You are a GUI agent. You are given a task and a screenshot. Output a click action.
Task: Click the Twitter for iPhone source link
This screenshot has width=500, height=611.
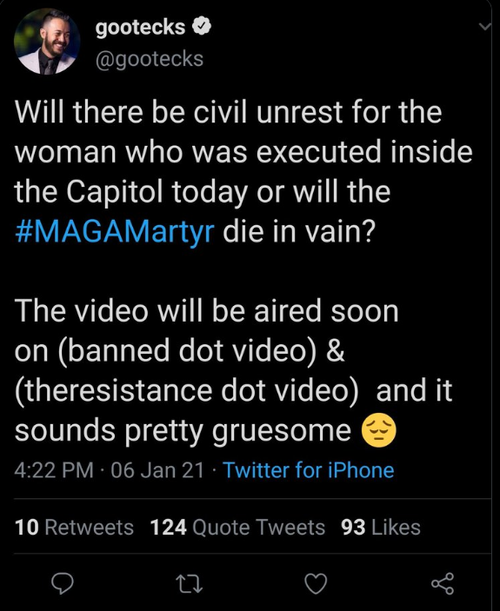(x=308, y=470)
